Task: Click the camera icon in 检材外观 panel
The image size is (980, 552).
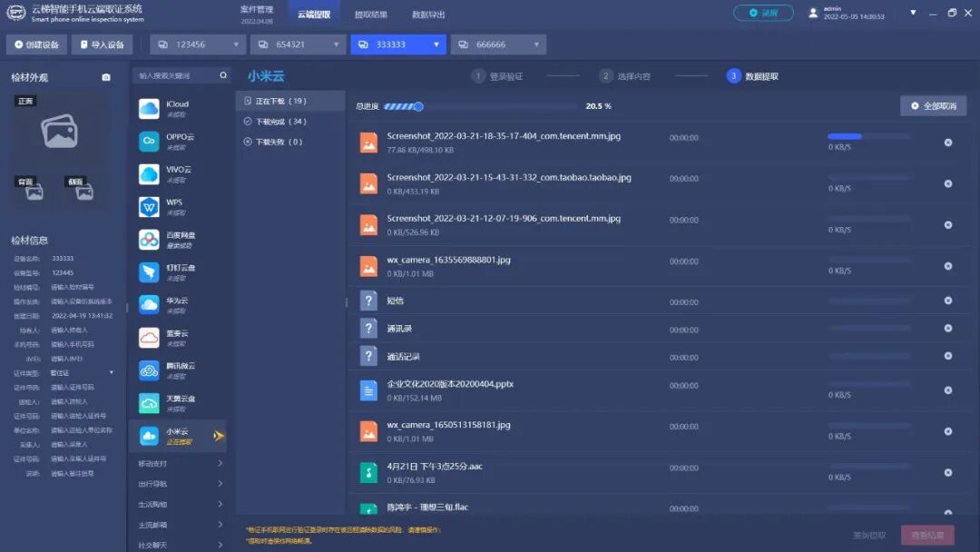Action: pos(106,77)
